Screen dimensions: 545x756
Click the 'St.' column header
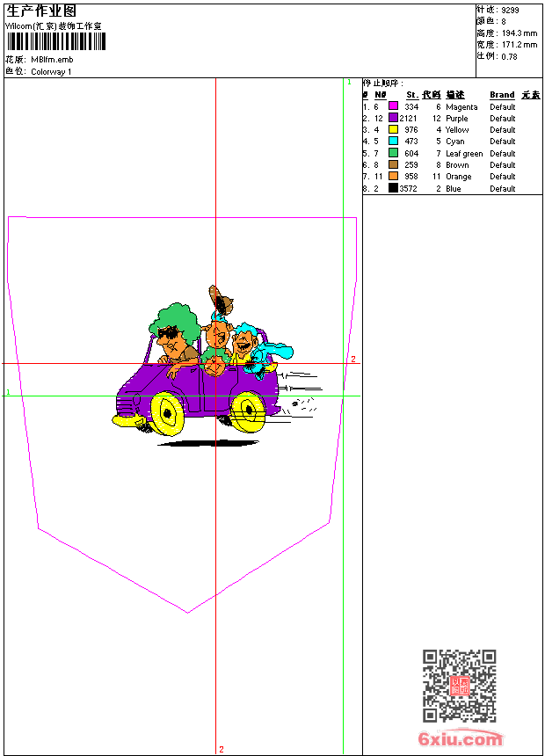(x=412, y=95)
